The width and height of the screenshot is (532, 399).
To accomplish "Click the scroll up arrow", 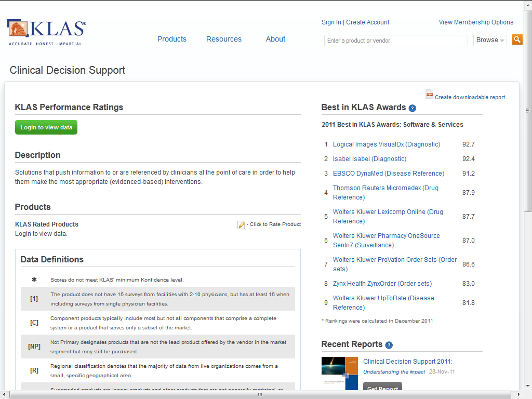I will pos(527,4).
